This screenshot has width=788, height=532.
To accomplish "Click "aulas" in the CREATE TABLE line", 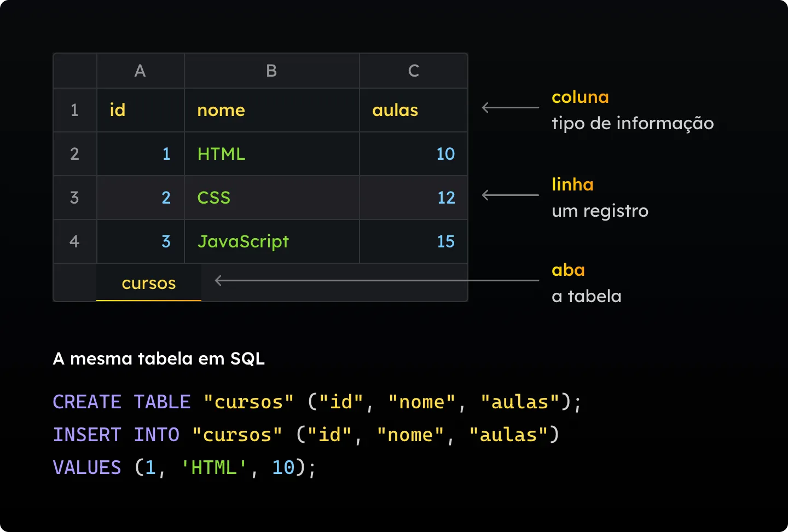I will (520, 402).
